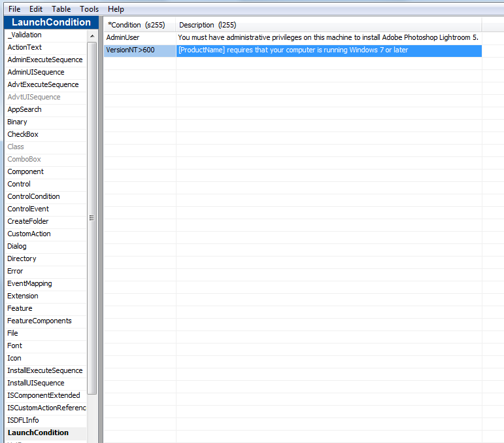The height and width of the screenshot is (443, 504).
Task: Open the Help menu
Action: pyautogui.click(x=116, y=9)
